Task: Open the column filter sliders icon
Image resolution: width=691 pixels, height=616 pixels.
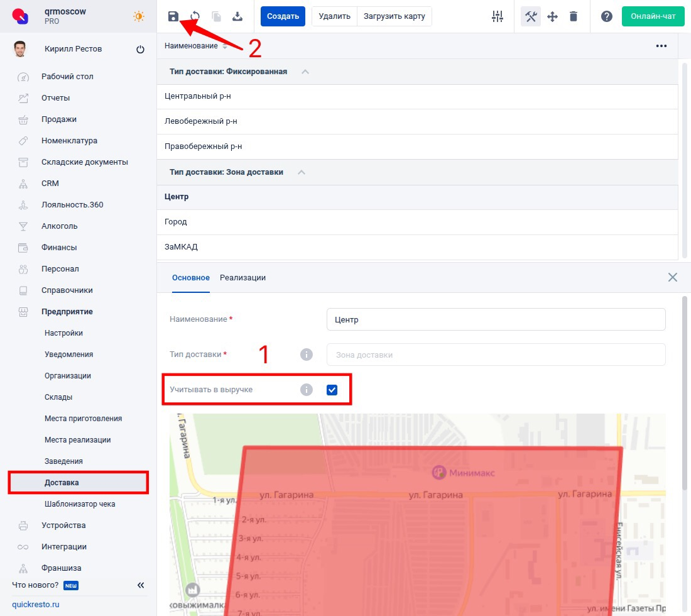Action: tap(498, 16)
